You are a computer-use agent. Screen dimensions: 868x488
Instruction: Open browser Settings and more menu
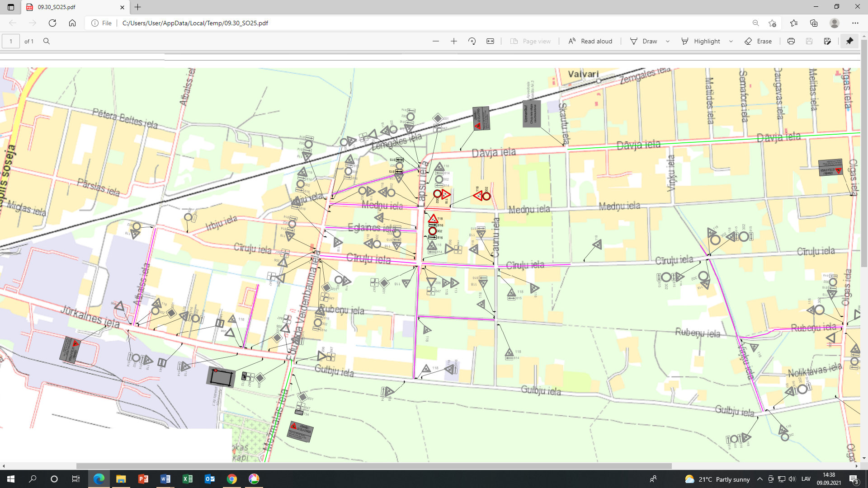855,23
